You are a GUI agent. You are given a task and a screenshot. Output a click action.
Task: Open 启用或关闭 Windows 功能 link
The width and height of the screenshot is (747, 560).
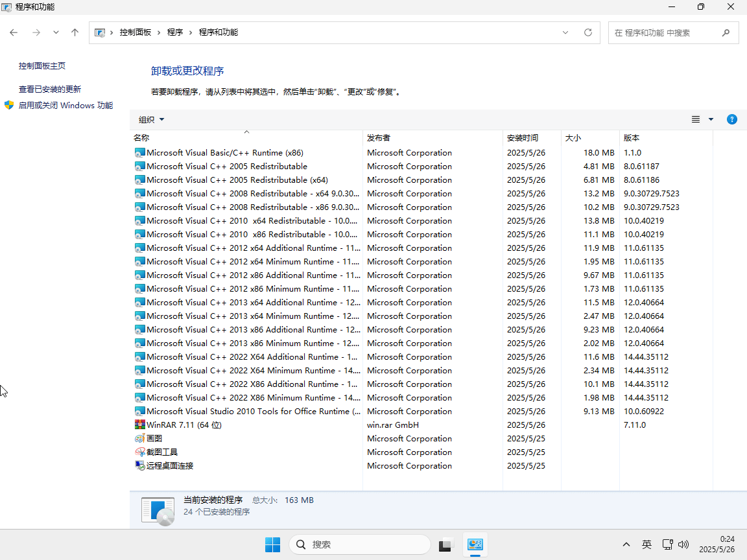click(65, 106)
